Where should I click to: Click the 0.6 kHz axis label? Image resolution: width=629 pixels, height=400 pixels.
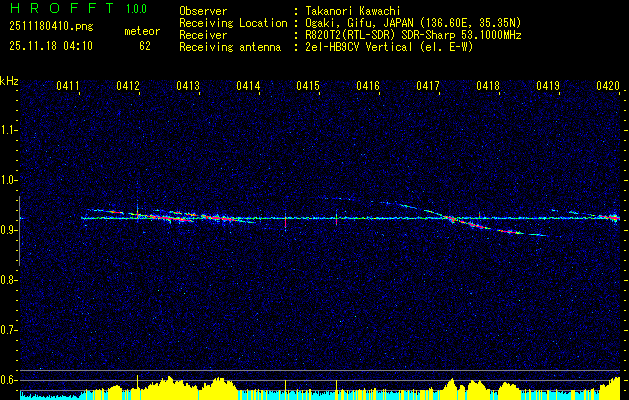[7, 380]
